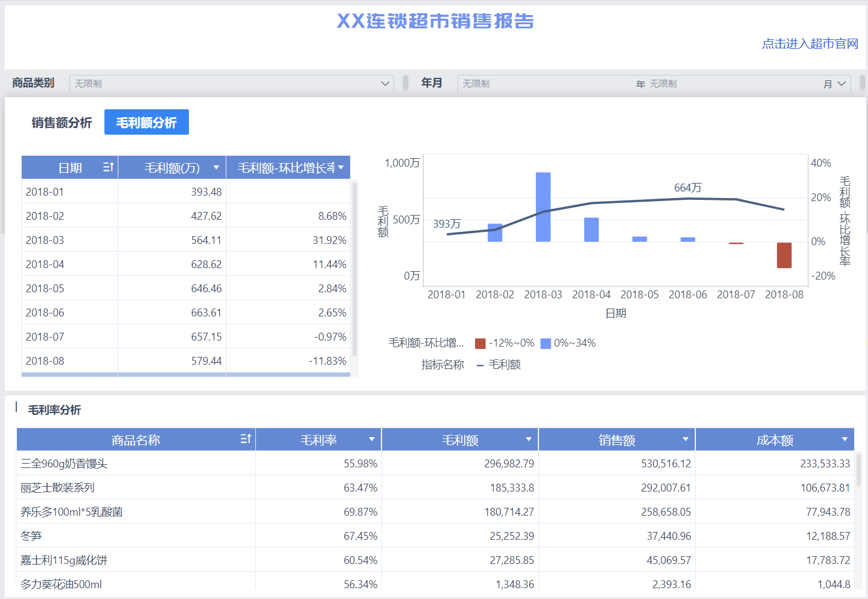Select the 2018-05 date cell
The width and height of the screenshot is (868, 599).
69,288
